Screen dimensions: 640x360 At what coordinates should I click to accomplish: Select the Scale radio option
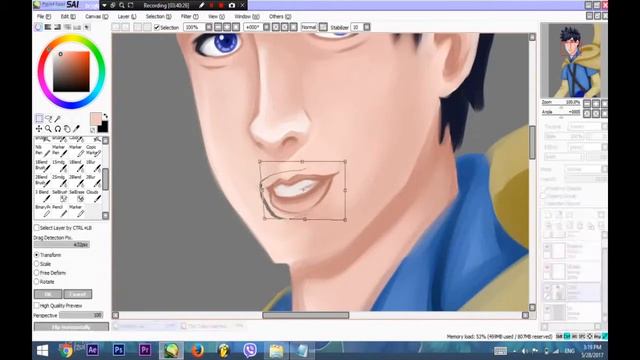[x=37, y=264]
